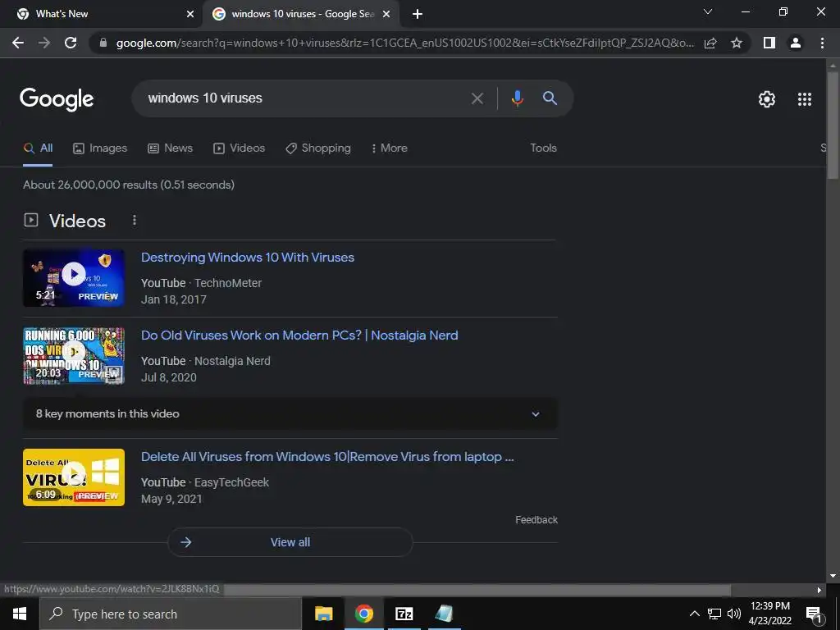Open Google quick settings gear
840x630 pixels.
(767, 99)
